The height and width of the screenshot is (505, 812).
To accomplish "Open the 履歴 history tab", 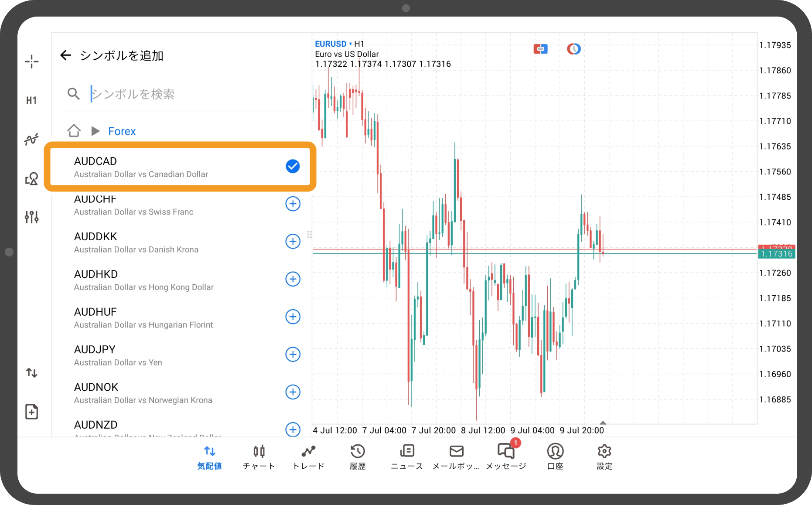I will pos(358,457).
